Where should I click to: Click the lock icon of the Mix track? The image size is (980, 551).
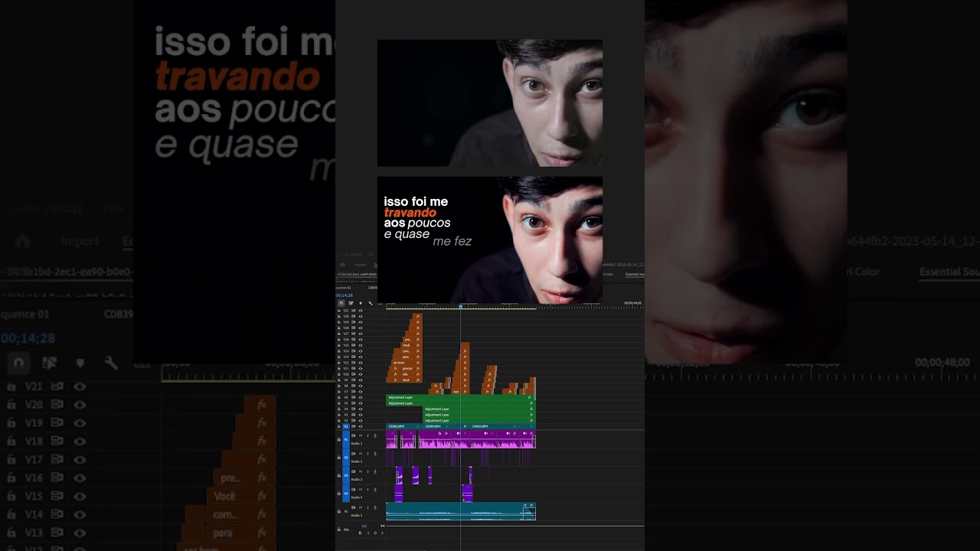[x=339, y=530]
